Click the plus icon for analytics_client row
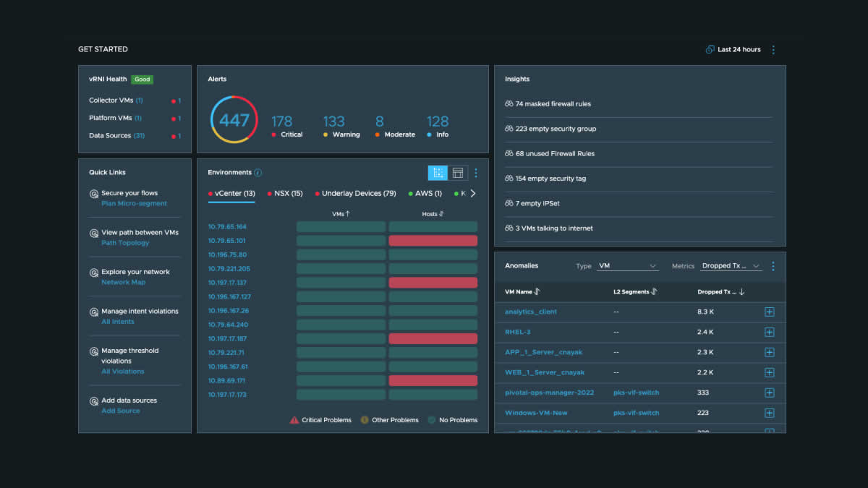 coord(769,312)
